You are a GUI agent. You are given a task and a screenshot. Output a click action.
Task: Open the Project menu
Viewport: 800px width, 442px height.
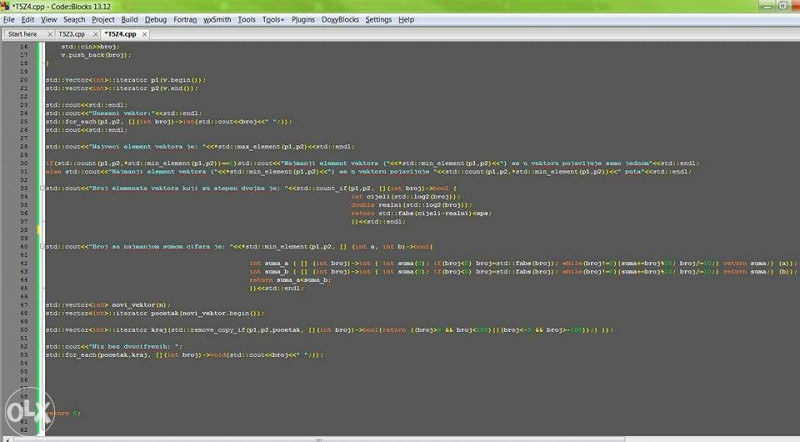pos(103,19)
